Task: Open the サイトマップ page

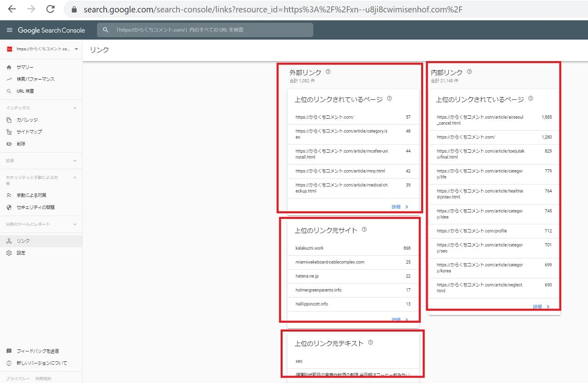Action: (x=29, y=132)
